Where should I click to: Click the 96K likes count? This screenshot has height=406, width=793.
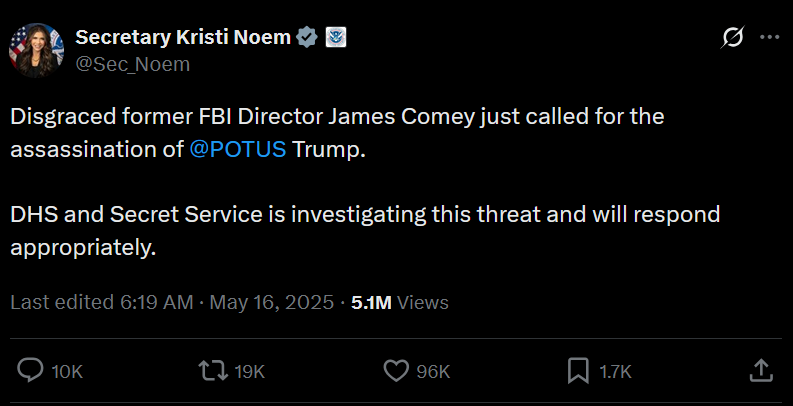pyautogui.click(x=433, y=372)
